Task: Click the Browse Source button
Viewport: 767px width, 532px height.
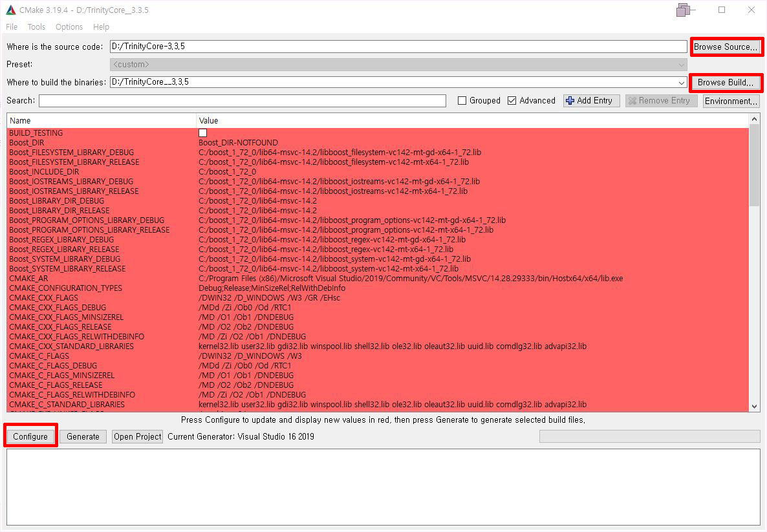Action: pyautogui.click(x=726, y=47)
